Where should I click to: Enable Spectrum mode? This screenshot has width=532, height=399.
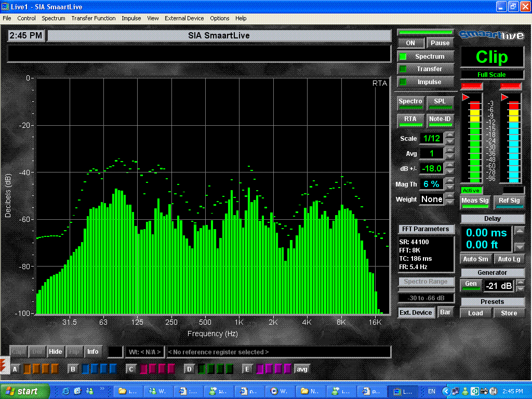point(425,56)
